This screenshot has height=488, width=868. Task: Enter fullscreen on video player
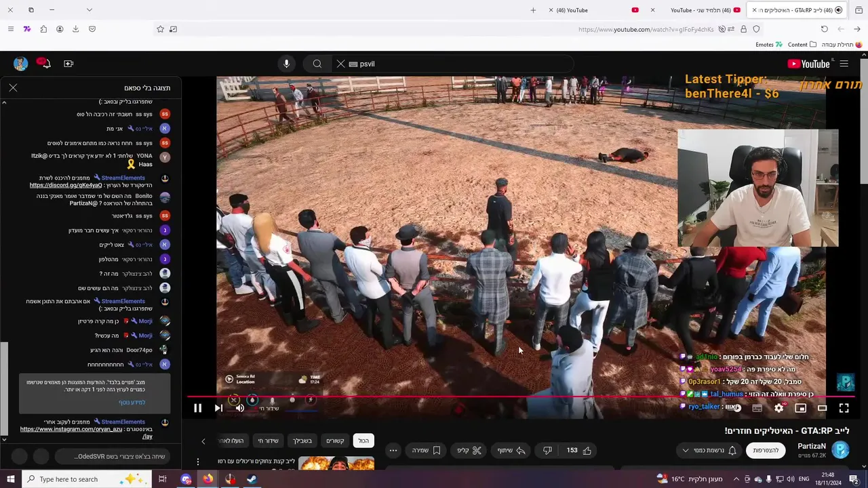[844, 408]
